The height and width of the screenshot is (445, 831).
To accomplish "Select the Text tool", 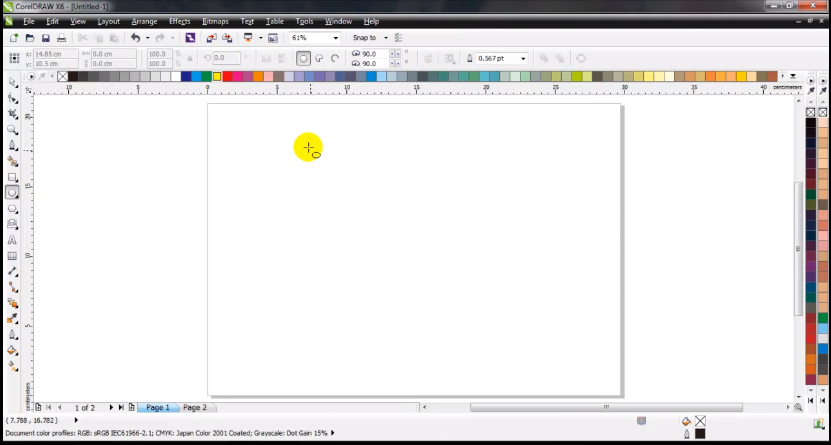I will click(x=13, y=240).
